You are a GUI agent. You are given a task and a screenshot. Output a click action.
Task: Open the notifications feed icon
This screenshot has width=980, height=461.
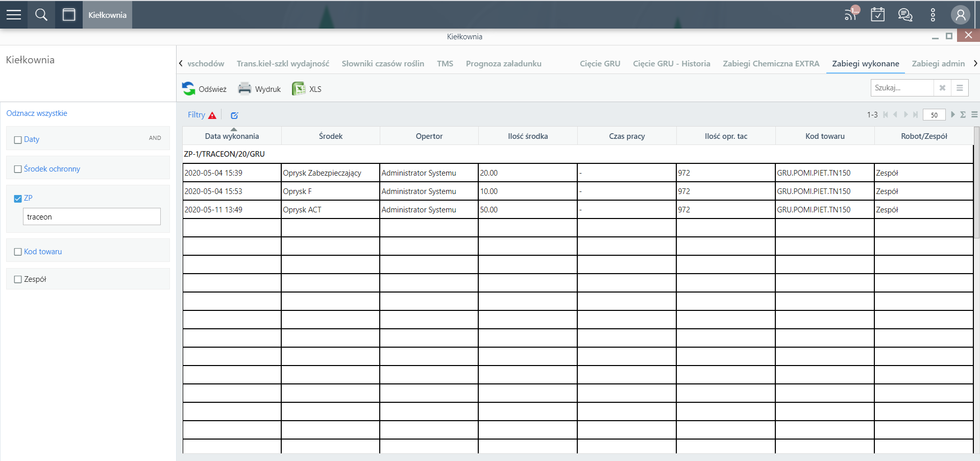(x=851, y=14)
